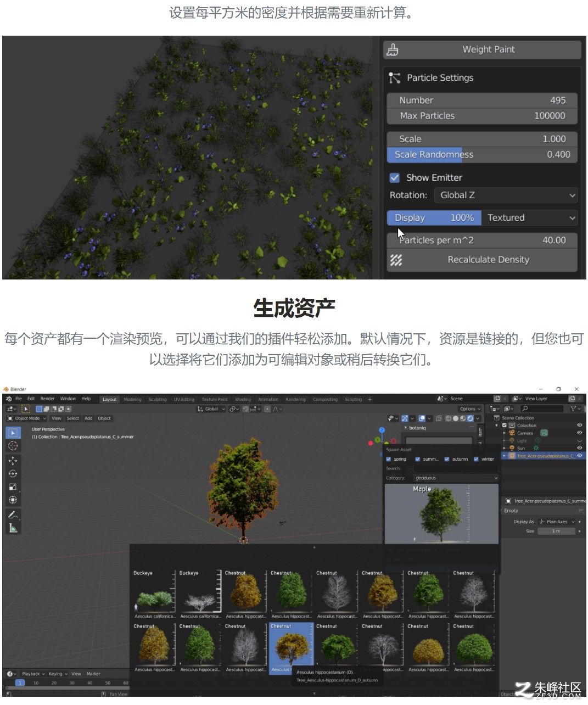Open the viewport Object menu
Image resolution: width=588 pixels, height=705 pixels.
click(104, 418)
